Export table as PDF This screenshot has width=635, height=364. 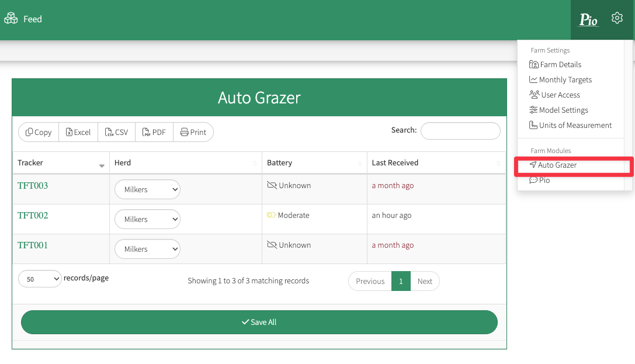(x=154, y=132)
